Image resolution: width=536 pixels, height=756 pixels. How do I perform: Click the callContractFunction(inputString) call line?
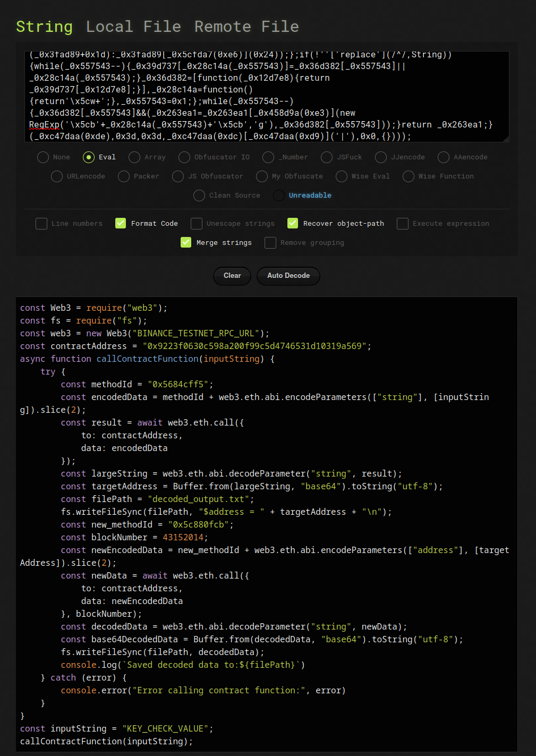click(x=106, y=742)
